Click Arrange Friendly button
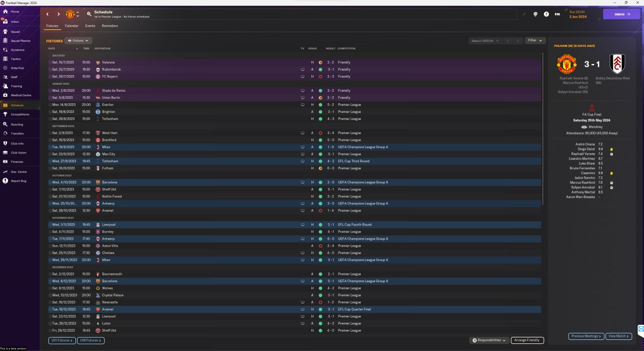The image size is (644, 351). [527, 340]
